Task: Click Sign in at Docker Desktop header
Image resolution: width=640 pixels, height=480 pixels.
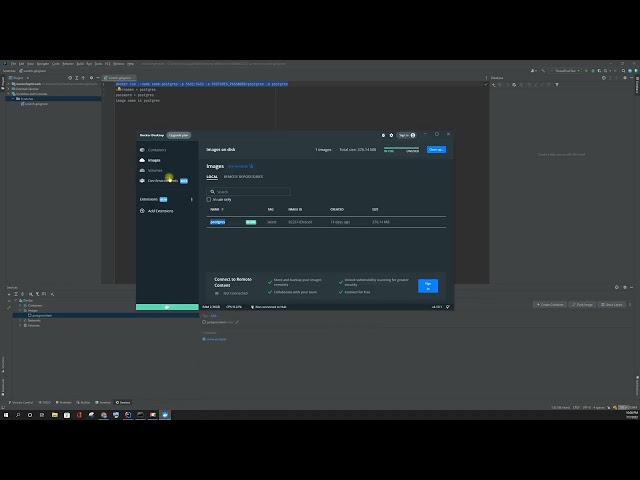Action: tap(406, 135)
